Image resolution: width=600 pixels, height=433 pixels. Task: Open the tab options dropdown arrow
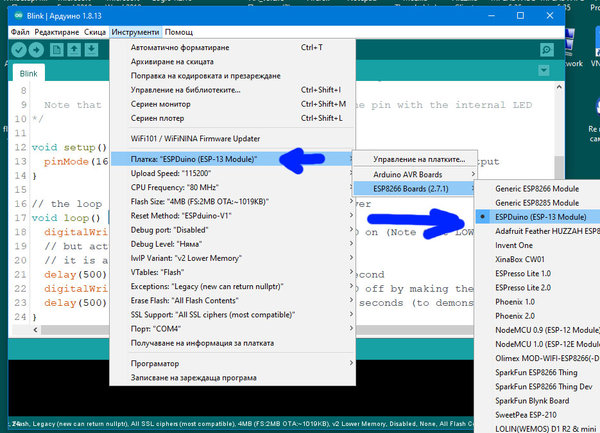544,70
